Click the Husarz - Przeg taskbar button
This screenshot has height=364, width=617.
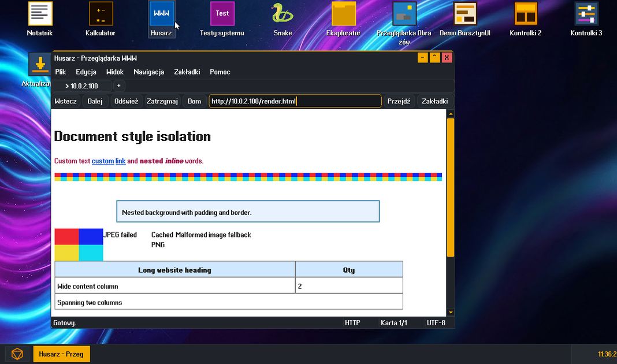(x=61, y=354)
